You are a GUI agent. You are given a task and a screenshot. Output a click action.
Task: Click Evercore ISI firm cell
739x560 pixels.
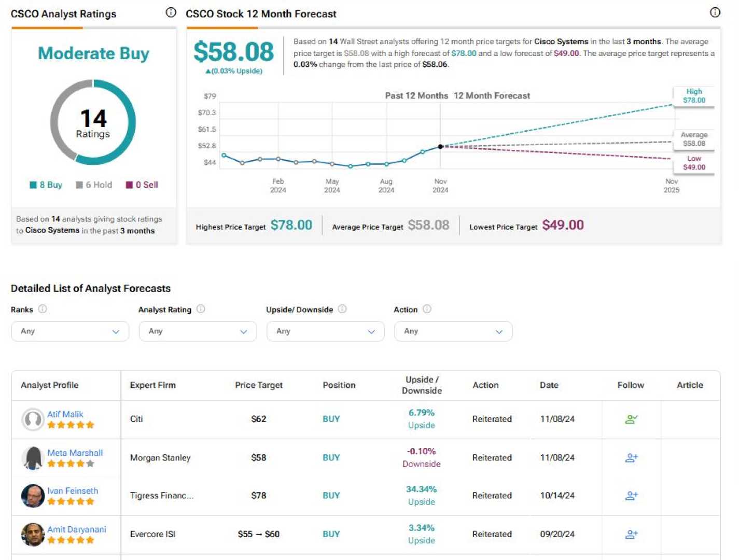[x=153, y=534]
